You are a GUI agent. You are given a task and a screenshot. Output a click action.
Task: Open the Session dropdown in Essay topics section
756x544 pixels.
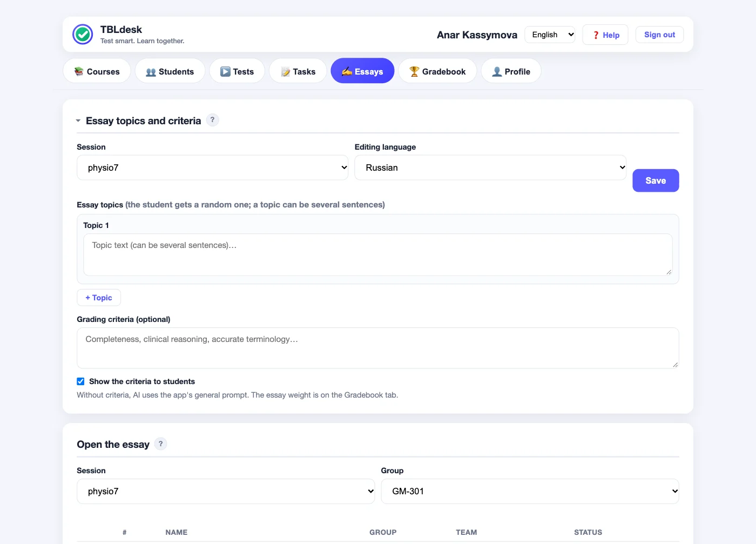(x=213, y=167)
